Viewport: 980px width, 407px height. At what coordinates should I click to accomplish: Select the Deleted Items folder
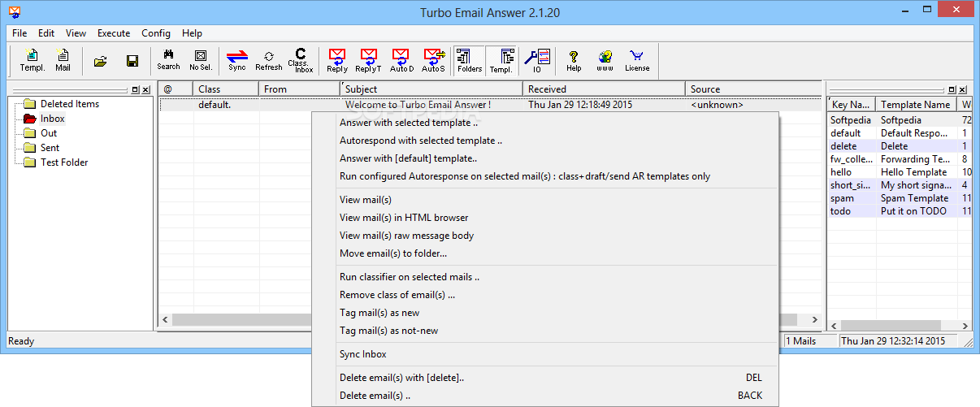tap(70, 104)
